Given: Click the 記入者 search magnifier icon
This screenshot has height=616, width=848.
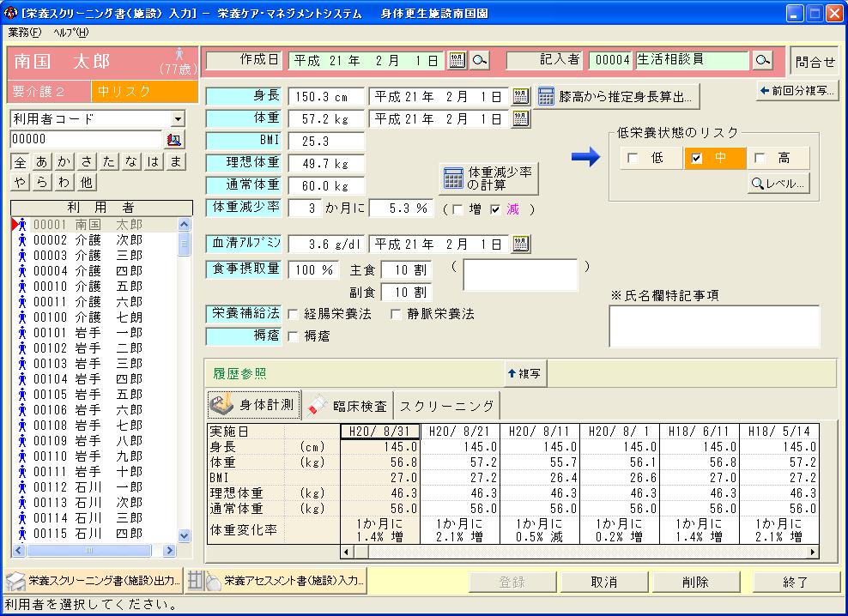Looking at the screenshot, I should click(762, 61).
